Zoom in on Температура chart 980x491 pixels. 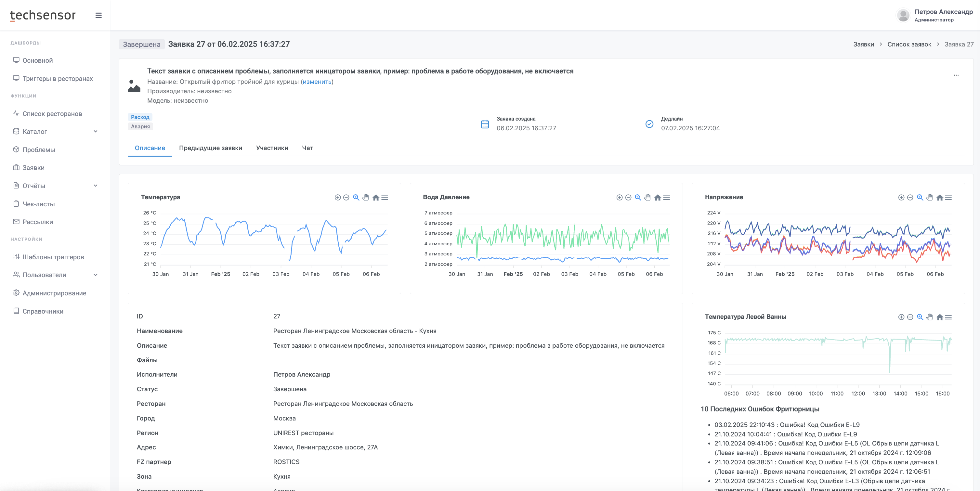[337, 197]
